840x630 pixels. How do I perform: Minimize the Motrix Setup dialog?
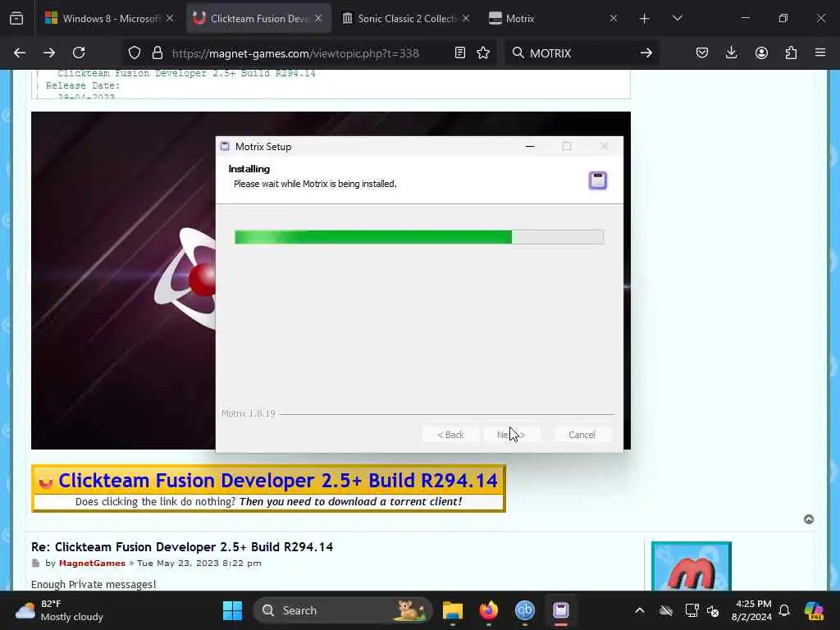530,146
